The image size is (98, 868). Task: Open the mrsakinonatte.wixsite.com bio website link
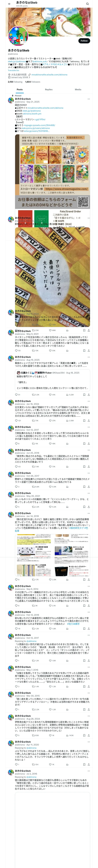click(x=49, y=75)
